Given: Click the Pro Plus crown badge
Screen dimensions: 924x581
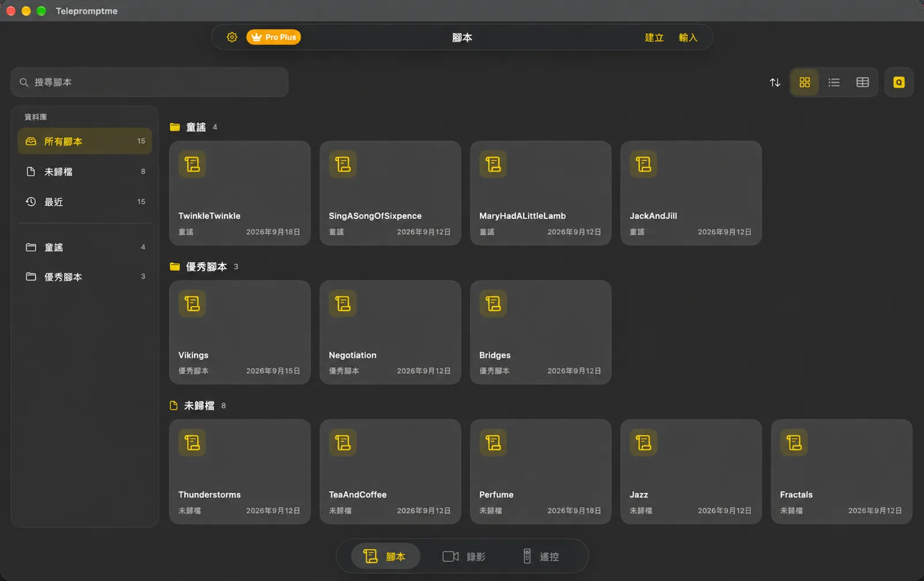Looking at the screenshot, I should coord(274,37).
